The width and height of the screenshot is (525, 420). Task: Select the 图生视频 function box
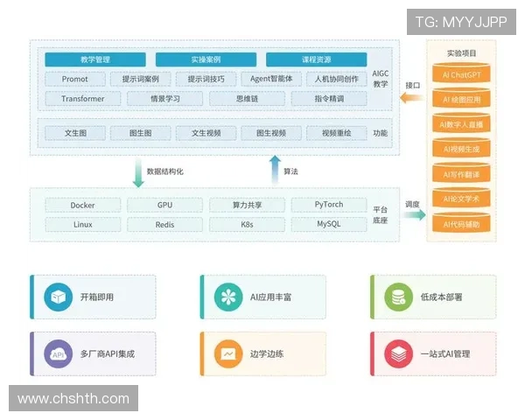pyautogui.click(x=271, y=133)
